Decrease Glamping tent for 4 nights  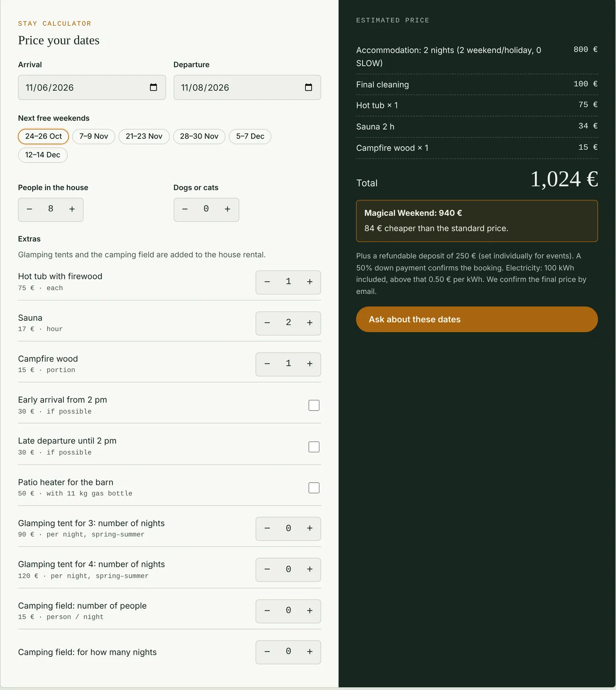click(x=267, y=569)
